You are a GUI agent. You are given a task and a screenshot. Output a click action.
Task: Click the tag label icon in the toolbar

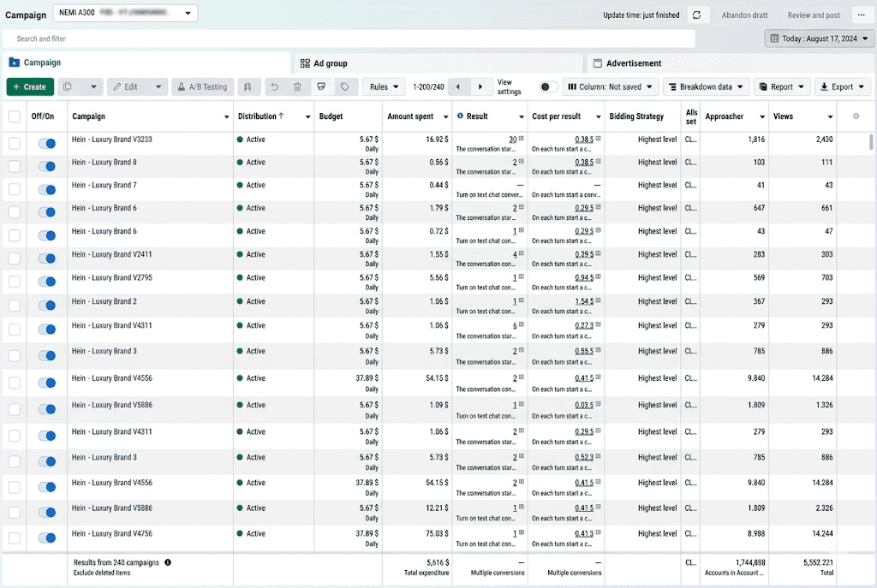point(345,86)
